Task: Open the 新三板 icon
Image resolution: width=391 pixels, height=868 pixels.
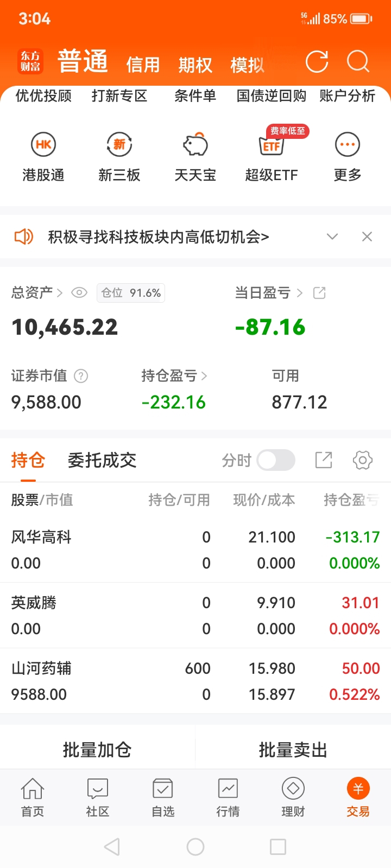Action: click(x=119, y=145)
